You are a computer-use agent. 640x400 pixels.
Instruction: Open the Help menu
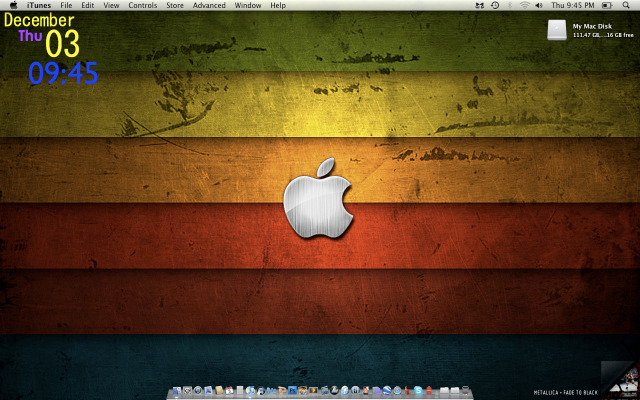(x=278, y=5)
